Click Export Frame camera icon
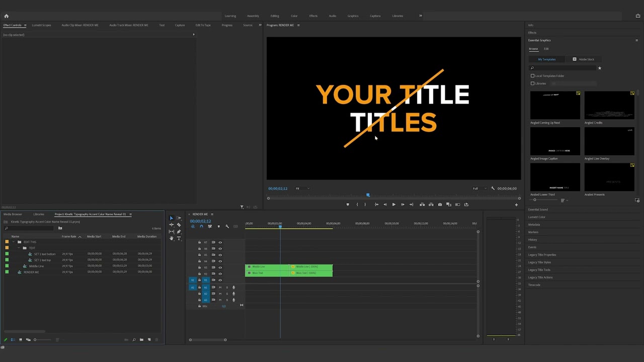 pos(440,205)
